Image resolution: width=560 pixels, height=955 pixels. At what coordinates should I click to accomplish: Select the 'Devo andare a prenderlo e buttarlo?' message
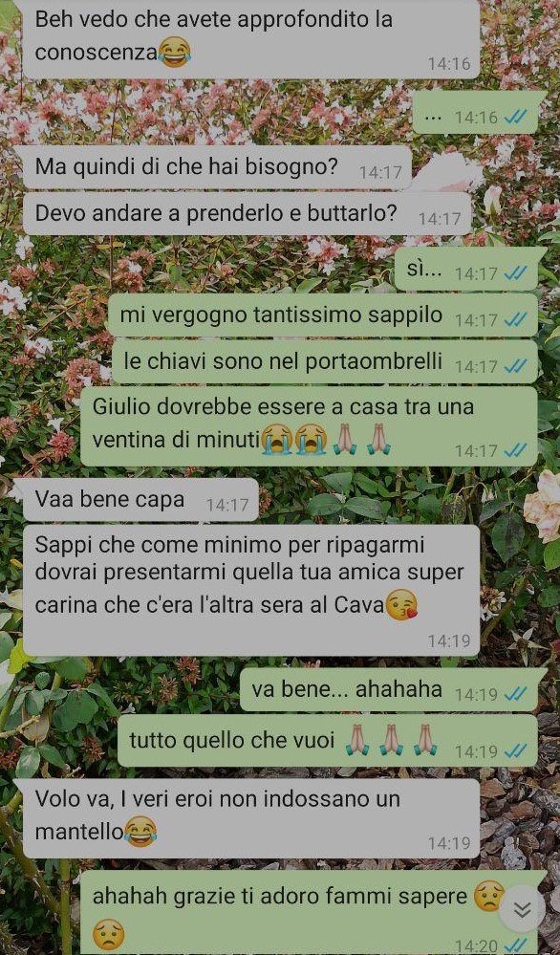click(x=248, y=214)
